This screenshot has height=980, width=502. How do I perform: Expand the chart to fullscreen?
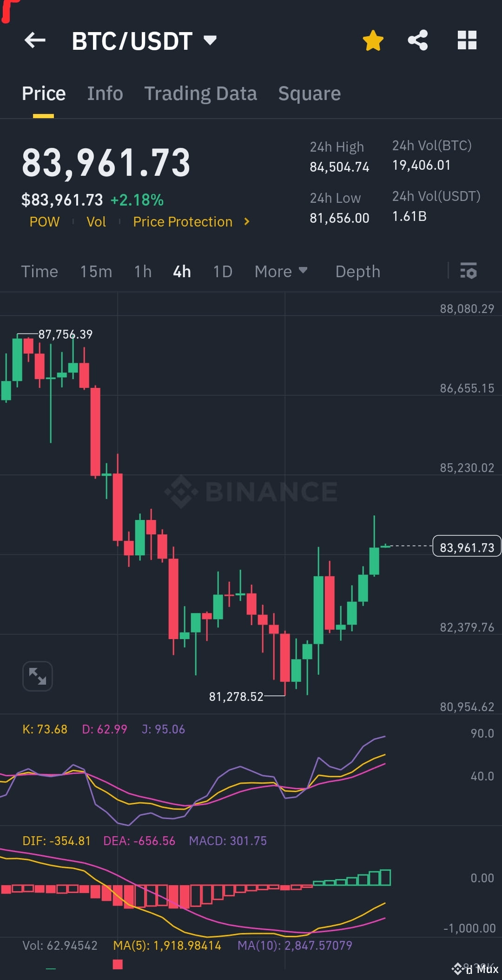pos(37,676)
